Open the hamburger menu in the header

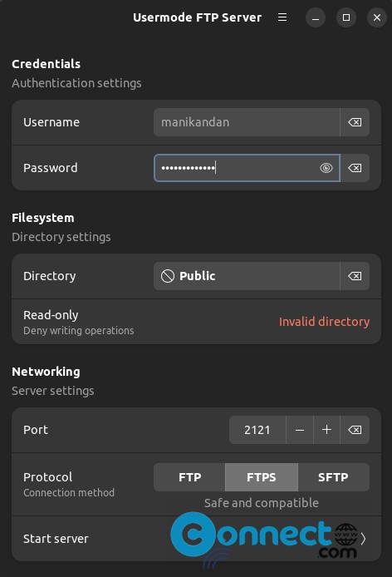click(x=282, y=17)
